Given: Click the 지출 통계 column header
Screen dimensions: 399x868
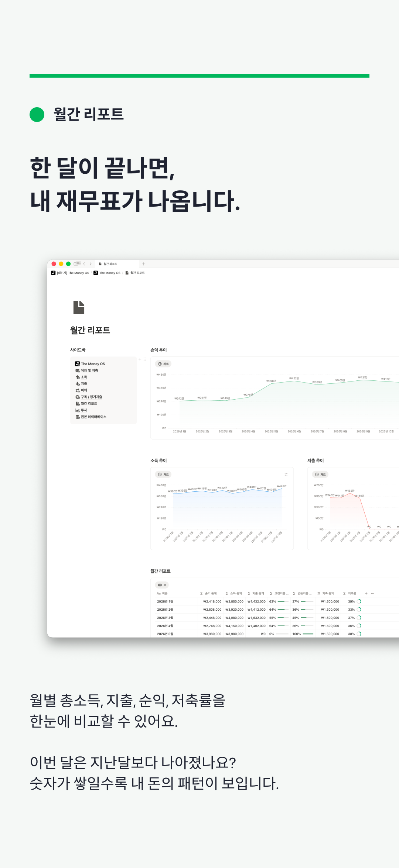Looking at the screenshot, I should 256,593.
